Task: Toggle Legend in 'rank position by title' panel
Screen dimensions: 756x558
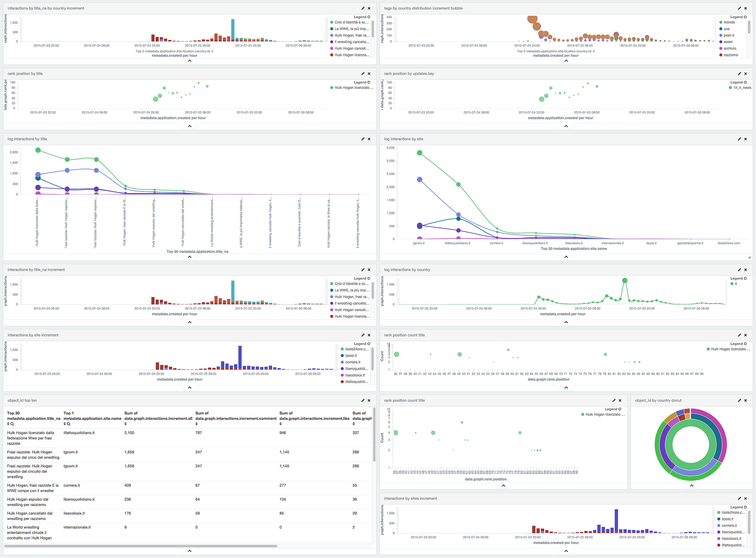Action: [x=362, y=82]
